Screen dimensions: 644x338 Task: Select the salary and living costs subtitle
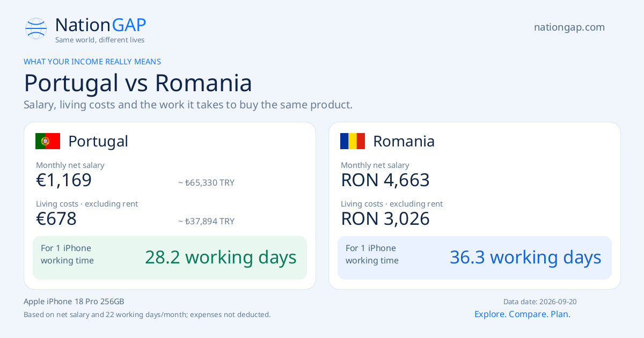point(188,105)
